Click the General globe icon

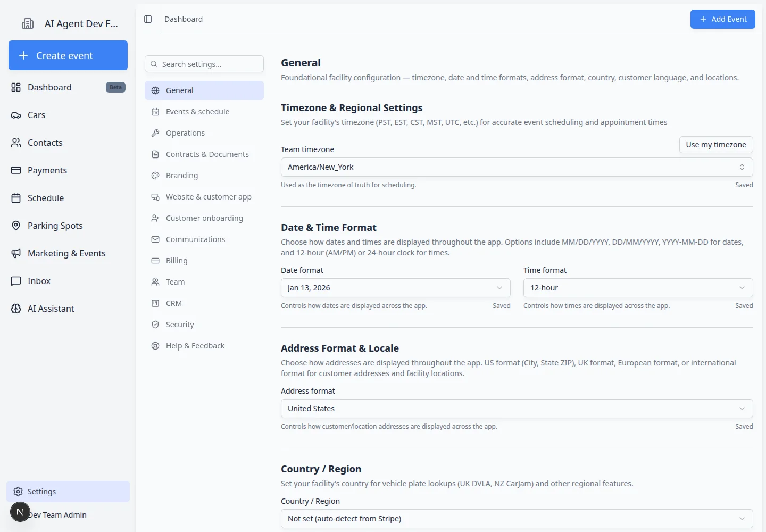point(155,90)
